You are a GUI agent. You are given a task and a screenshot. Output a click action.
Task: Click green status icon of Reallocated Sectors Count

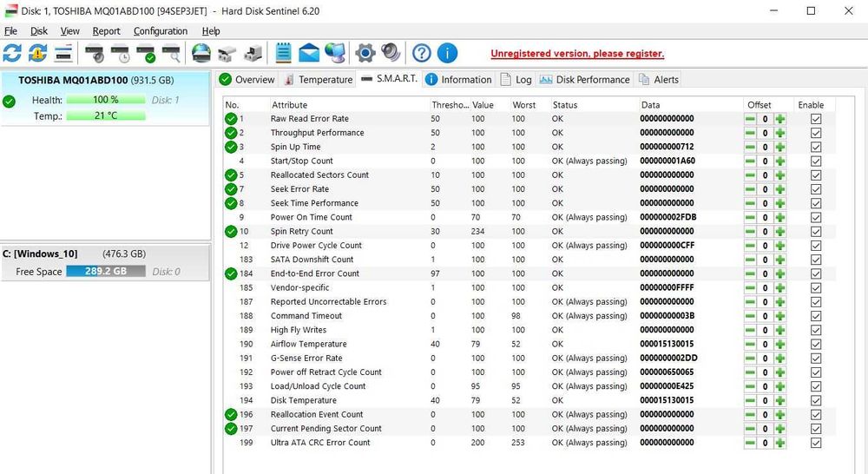tap(231, 175)
